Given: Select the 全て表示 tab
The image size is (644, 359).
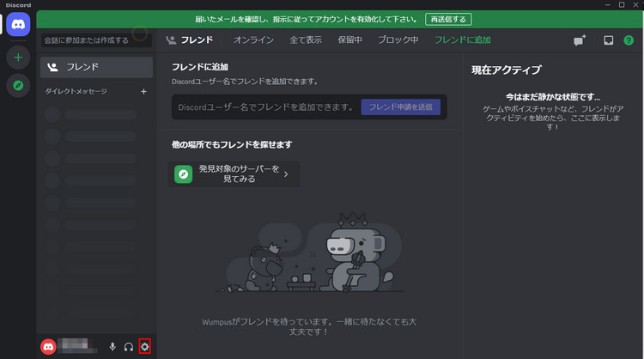Looking at the screenshot, I should point(306,40).
